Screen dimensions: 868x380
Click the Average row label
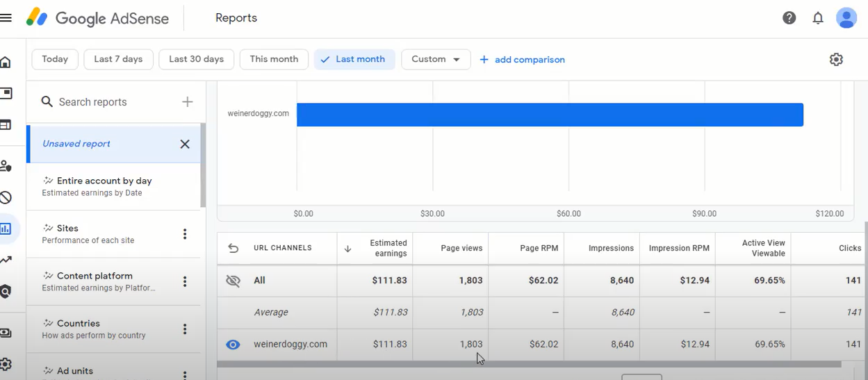271,313
